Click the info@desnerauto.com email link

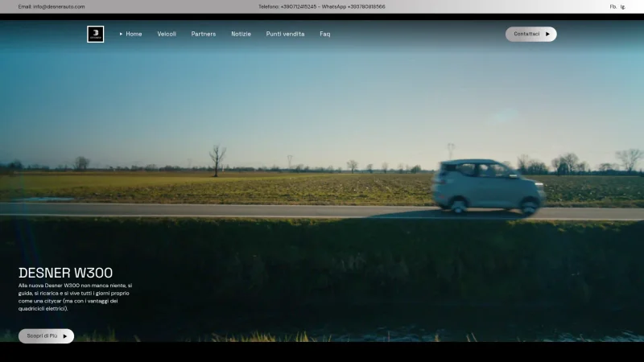(x=59, y=6)
